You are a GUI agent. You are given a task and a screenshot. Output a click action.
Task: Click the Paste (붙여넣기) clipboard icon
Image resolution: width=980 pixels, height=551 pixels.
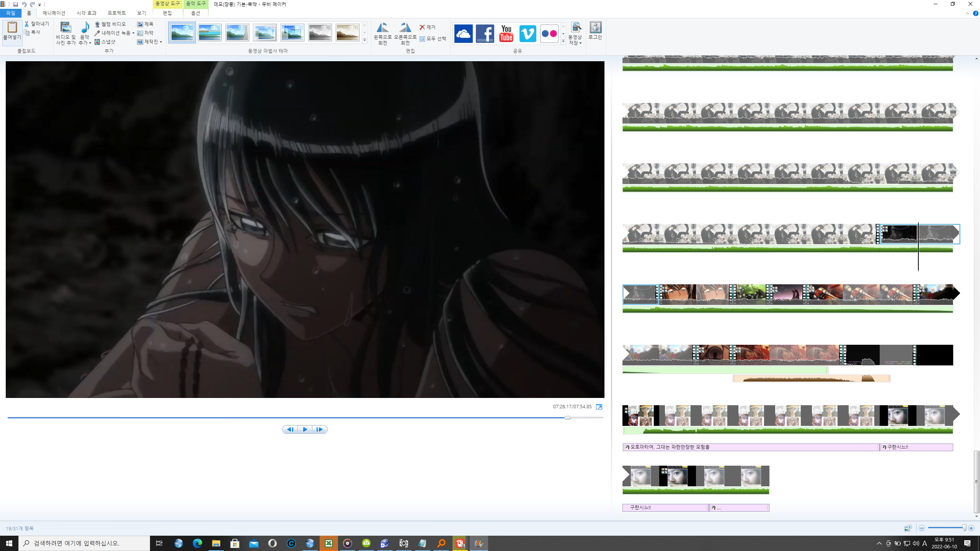pyautogui.click(x=12, y=27)
